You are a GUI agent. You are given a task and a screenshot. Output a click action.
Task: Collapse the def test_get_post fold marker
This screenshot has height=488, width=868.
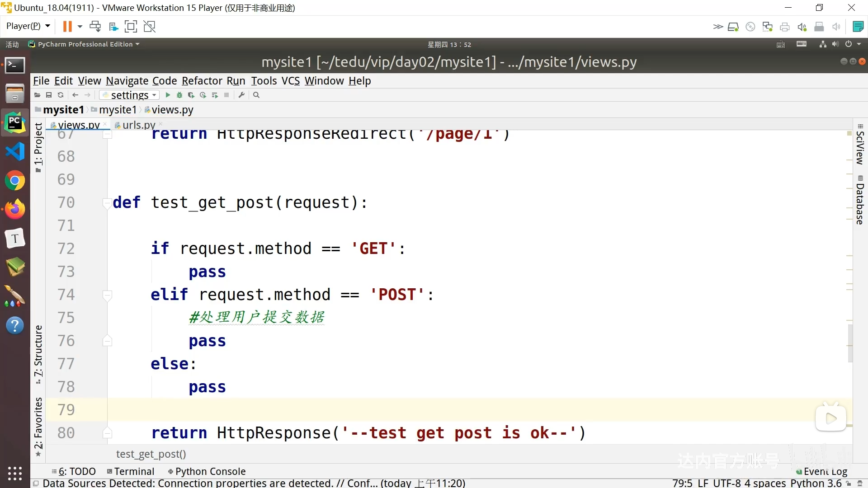(107, 203)
